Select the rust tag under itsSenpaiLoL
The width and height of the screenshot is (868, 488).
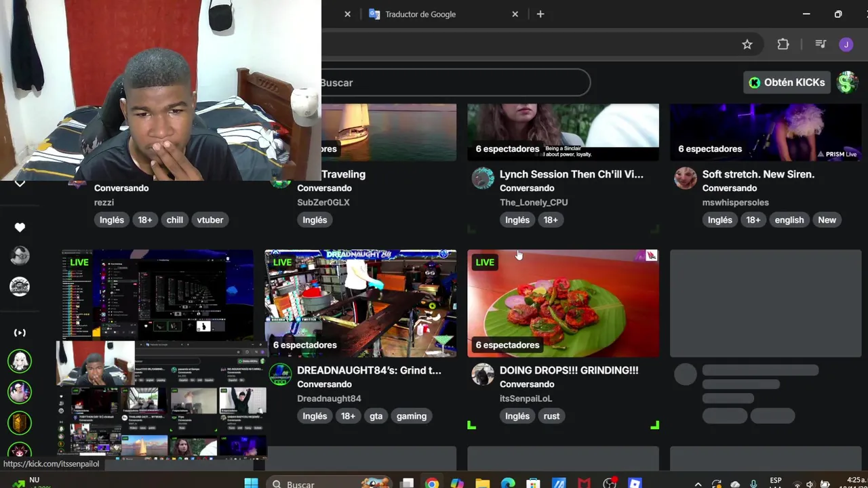pos(551,416)
